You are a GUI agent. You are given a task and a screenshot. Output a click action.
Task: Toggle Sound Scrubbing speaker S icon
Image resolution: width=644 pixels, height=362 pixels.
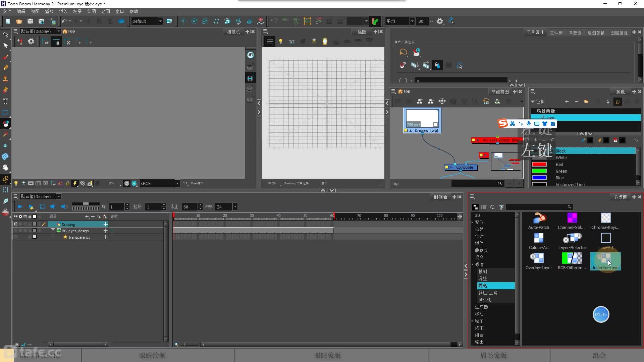click(x=64, y=207)
